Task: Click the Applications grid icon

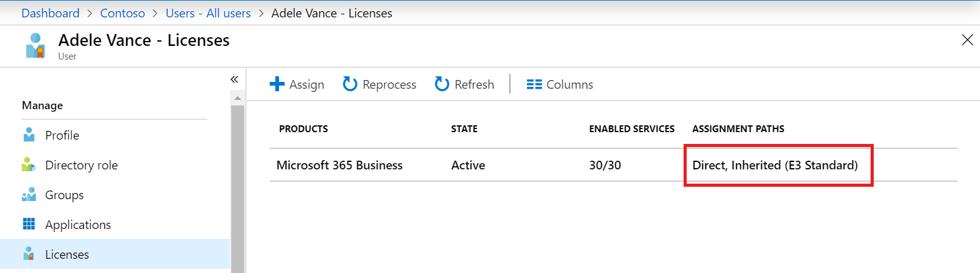Action: tap(29, 224)
